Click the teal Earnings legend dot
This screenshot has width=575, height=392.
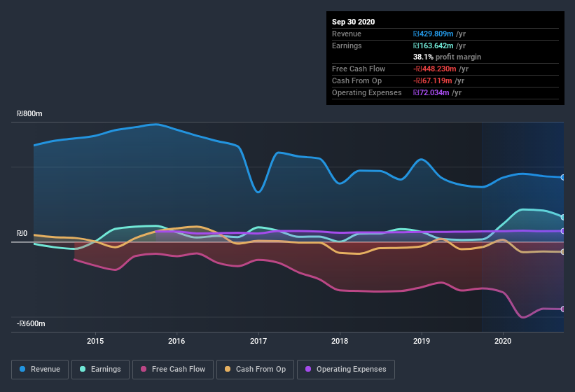tap(83, 369)
